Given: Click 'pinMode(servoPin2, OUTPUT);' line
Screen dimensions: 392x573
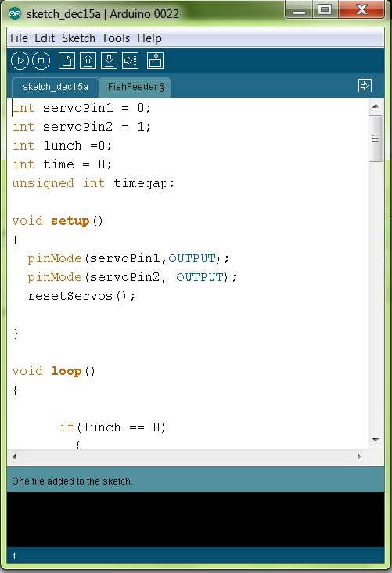Looking at the screenshot, I should coord(132,277).
